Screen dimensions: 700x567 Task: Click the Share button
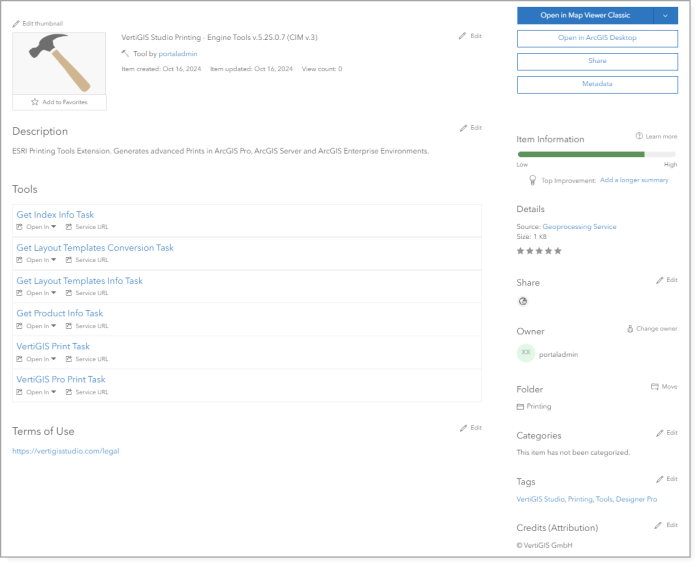click(597, 62)
